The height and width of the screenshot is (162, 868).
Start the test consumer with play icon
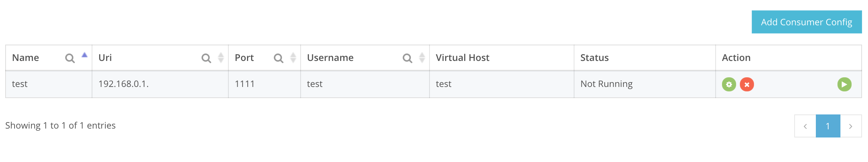click(844, 84)
